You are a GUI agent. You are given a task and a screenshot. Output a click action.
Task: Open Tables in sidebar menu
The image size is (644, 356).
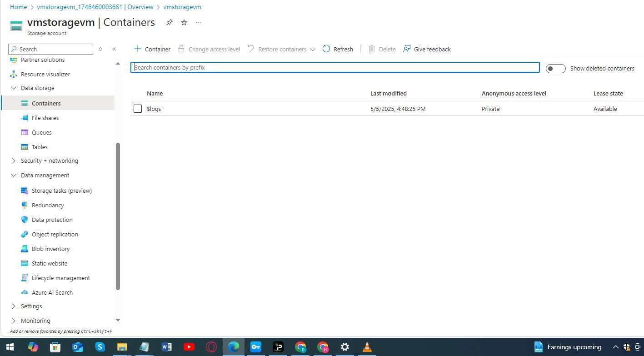40,147
